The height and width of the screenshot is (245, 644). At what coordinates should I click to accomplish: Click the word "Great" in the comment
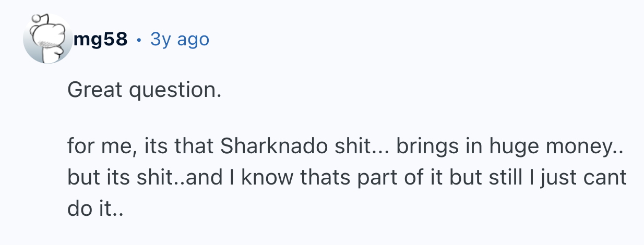click(x=94, y=91)
